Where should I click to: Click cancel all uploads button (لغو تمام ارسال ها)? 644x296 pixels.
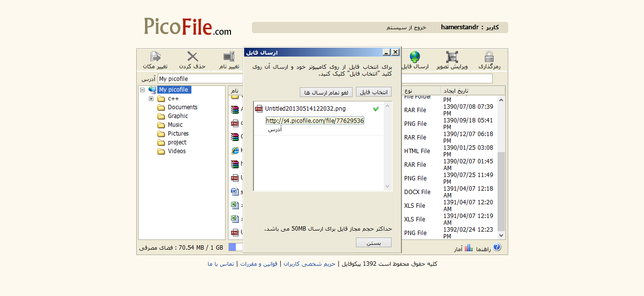[x=326, y=92]
